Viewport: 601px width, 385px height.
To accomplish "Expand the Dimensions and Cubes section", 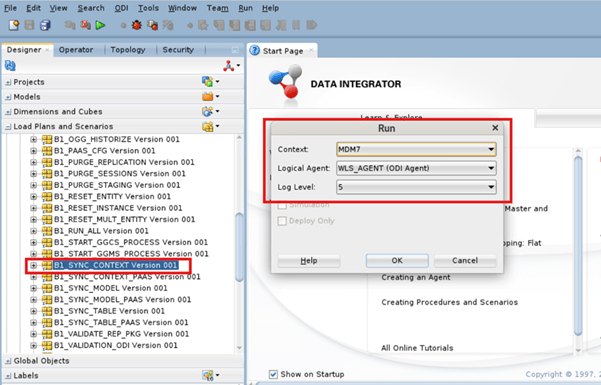I will click(x=8, y=112).
